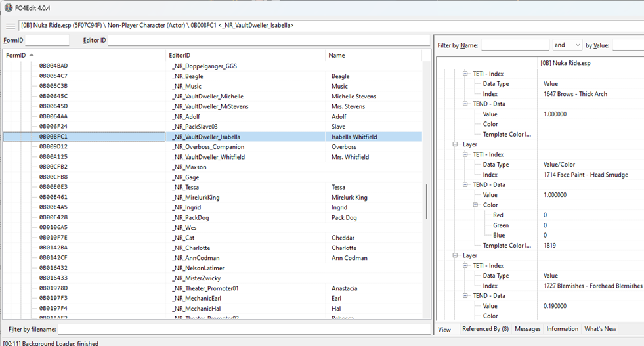Viewport: 644px width, 346px height.
Task: Open the hamburger main menu icon
Action: pos(11,26)
